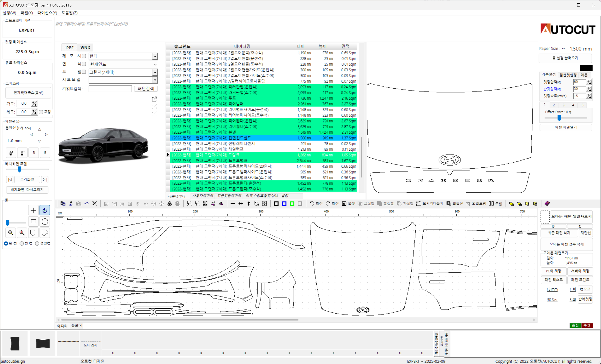Switch to the 플로터 tab
The image size is (601, 364).
click(x=77, y=326)
